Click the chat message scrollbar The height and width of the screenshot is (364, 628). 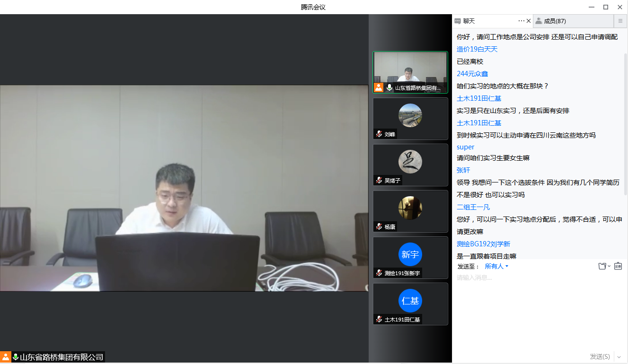point(626,123)
